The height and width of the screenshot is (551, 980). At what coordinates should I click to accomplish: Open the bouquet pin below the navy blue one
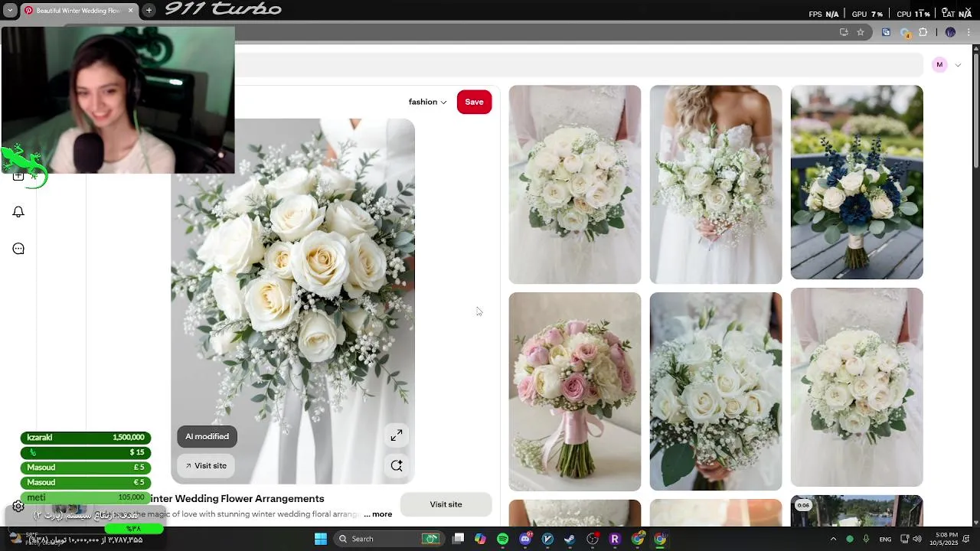click(857, 387)
